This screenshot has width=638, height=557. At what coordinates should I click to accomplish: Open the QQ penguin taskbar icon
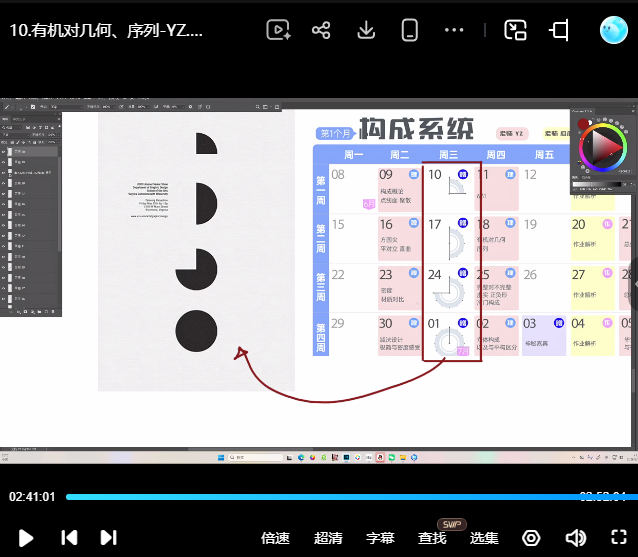coord(380,457)
